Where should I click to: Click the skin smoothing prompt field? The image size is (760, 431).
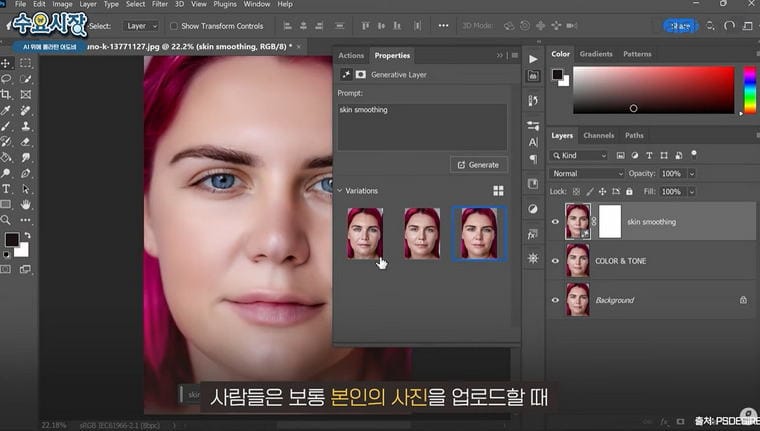coord(422,127)
